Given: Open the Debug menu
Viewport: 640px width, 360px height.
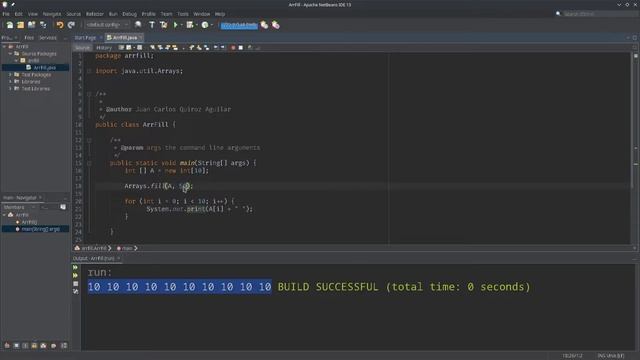Looking at the screenshot, I should pyautogui.click(x=129, y=14).
